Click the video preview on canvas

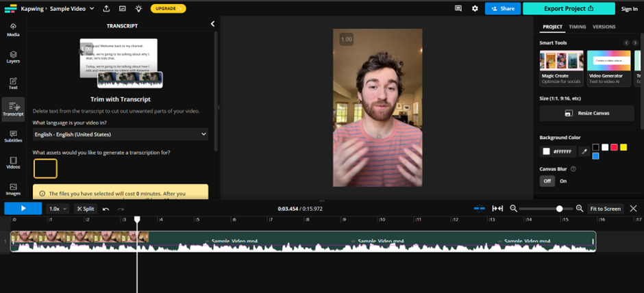tap(377, 107)
